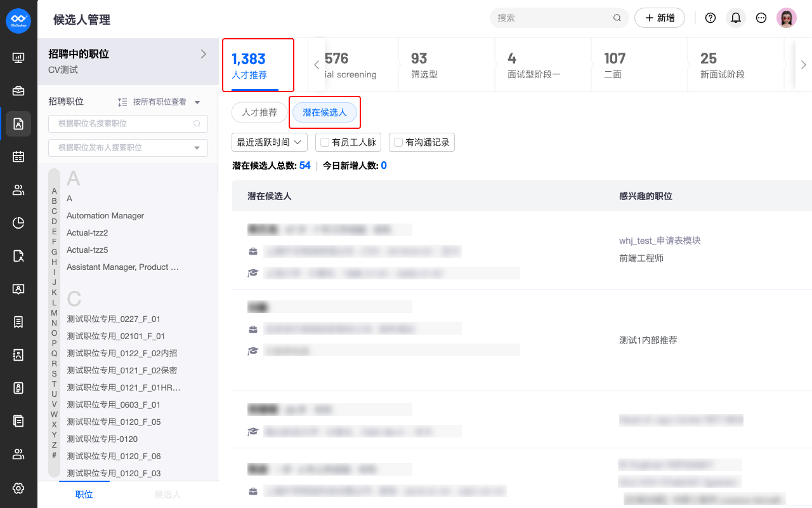Open the notifications bell icon
The image size is (812, 508).
click(x=736, y=18)
